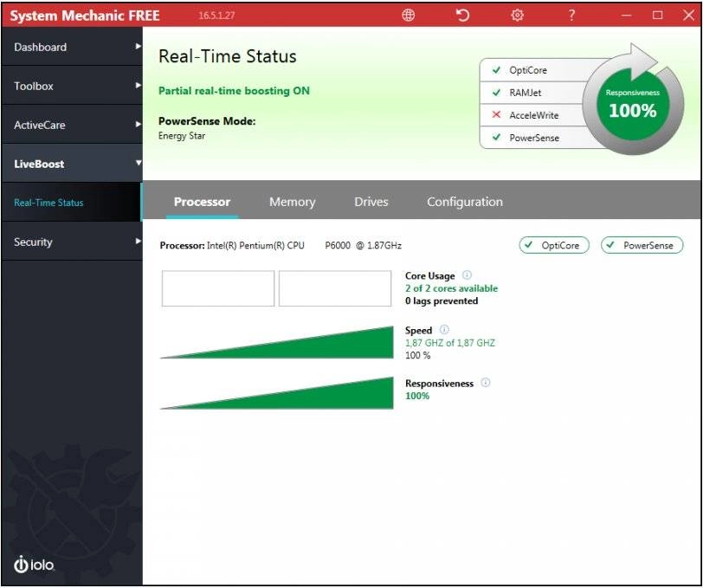Expand the Toolbox menu arrow

pos(139,85)
